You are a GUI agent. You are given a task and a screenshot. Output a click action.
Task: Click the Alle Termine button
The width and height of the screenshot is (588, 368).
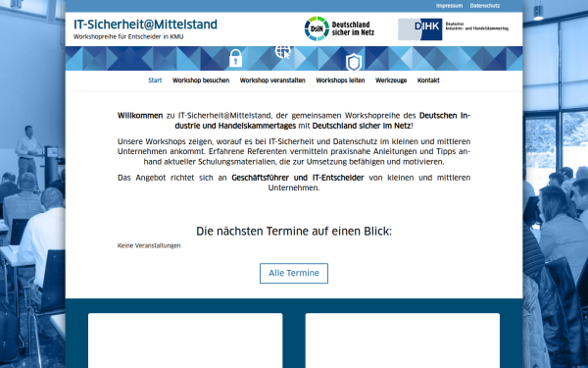tap(294, 274)
